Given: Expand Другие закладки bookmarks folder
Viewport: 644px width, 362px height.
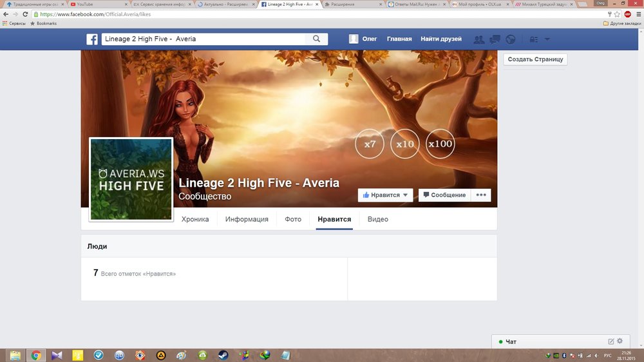Looking at the screenshot, I should pos(622,23).
